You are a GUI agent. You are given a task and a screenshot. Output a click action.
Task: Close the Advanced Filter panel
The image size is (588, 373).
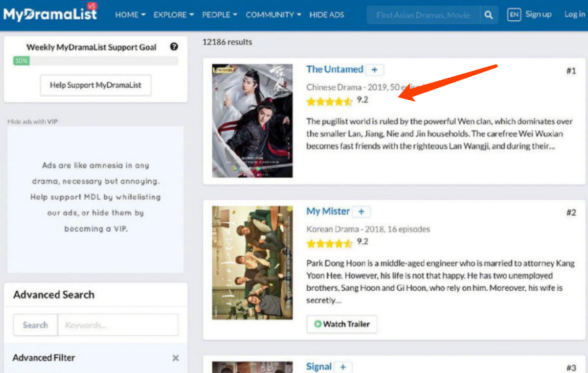point(175,358)
